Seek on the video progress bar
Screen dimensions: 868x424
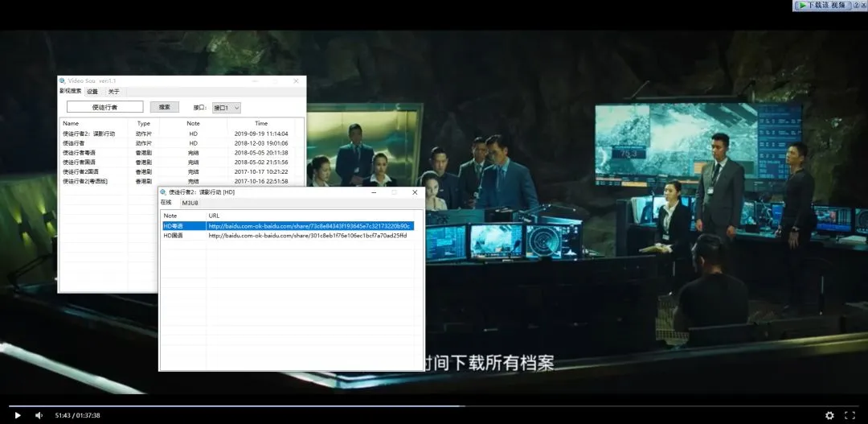[x=434, y=406]
